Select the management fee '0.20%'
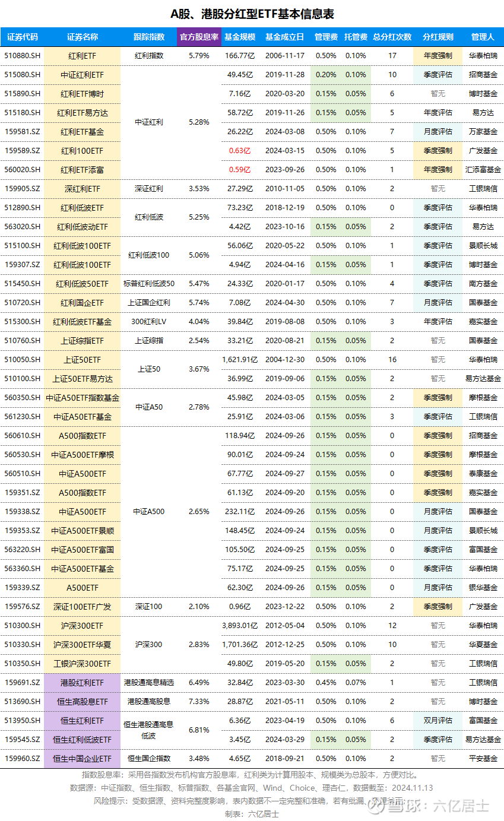The width and height of the screenshot is (504, 821). coord(326,75)
